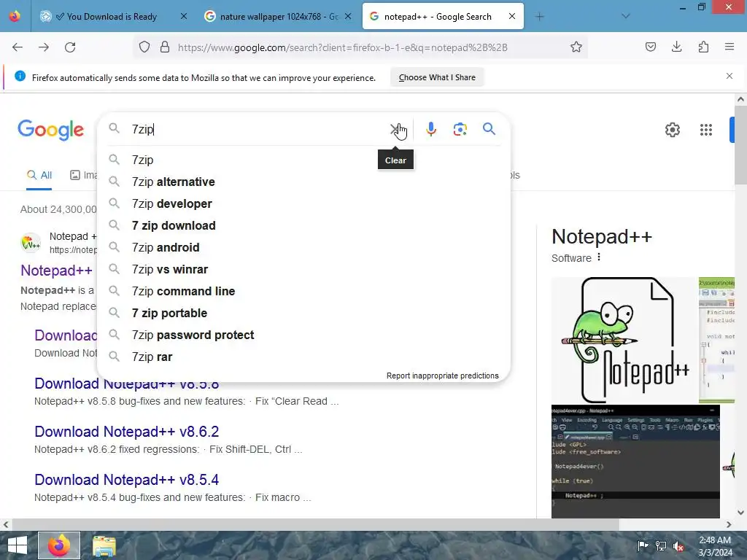Screen dimensions: 747x560
Task: Choose the '7zip' suggestion
Action: 303,160
